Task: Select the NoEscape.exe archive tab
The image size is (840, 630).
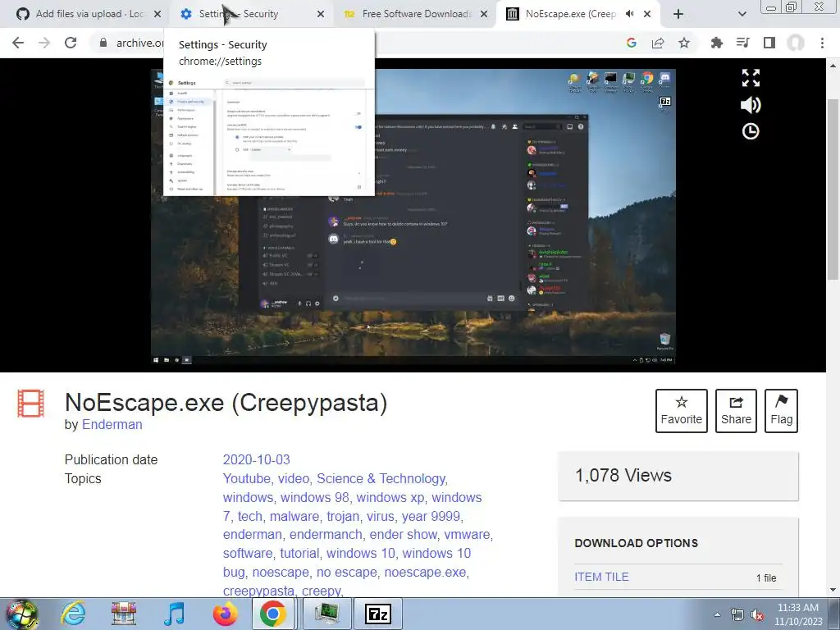Action: coord(569,14)
